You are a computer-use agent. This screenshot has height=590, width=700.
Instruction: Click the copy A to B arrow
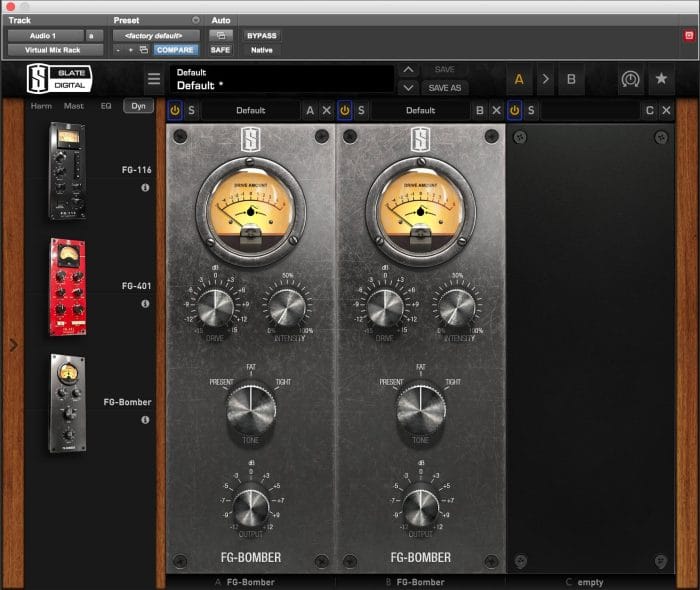[x=545, y=79]
